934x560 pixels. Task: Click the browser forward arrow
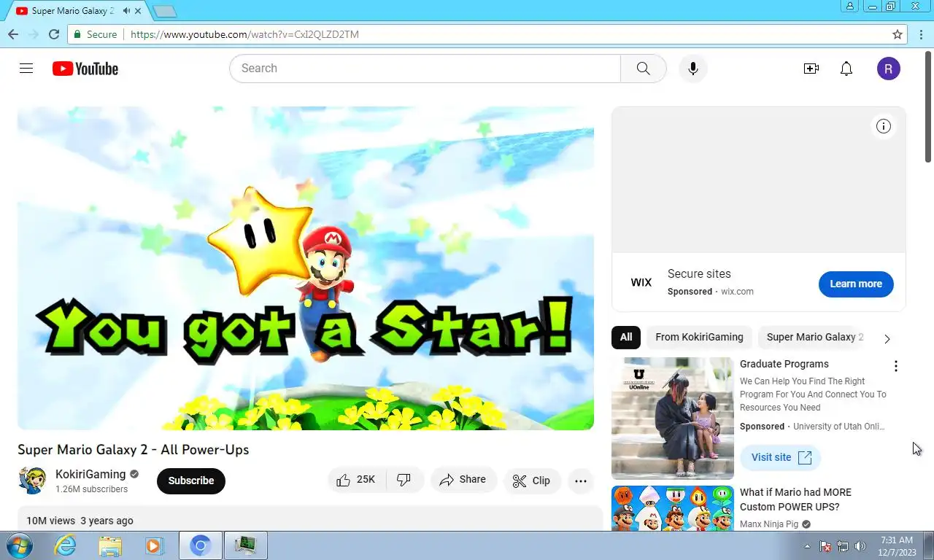pos(34,34)
